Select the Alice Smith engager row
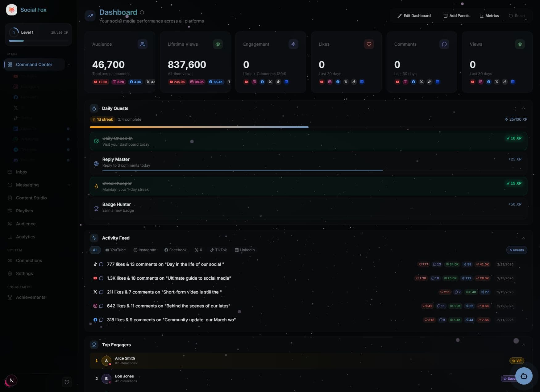Image resolution: width=540 pixels, height=392 pixels. (308, 361)
